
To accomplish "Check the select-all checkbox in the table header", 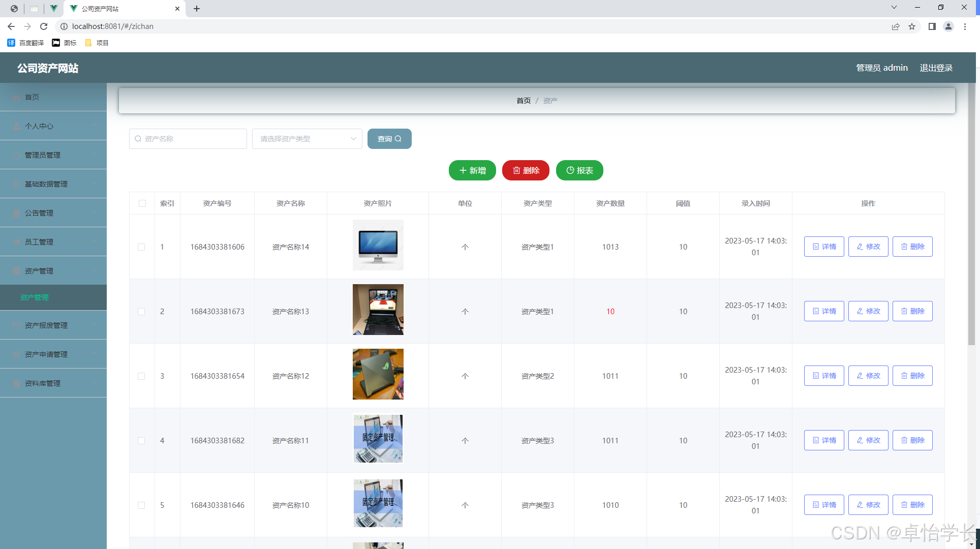I will click(x=142, y=203).
